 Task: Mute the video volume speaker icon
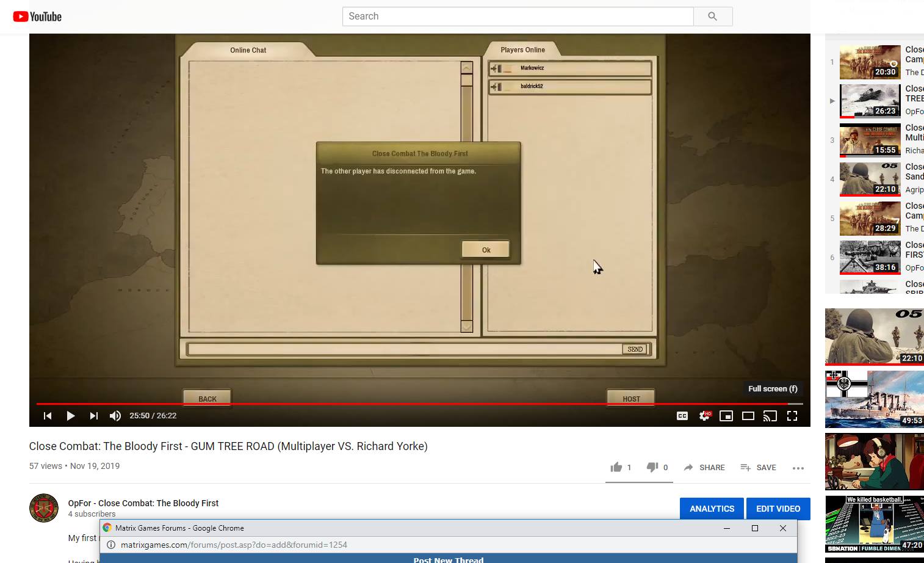[115, 416]
